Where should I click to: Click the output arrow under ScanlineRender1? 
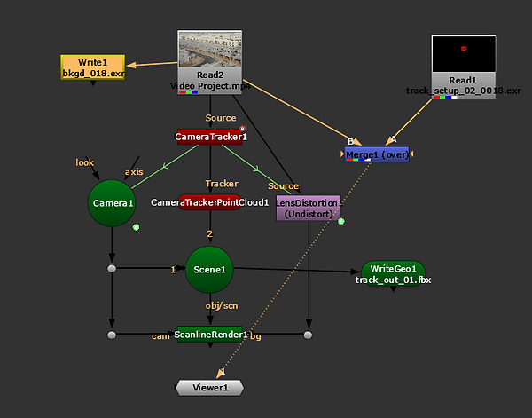point(210,345)
